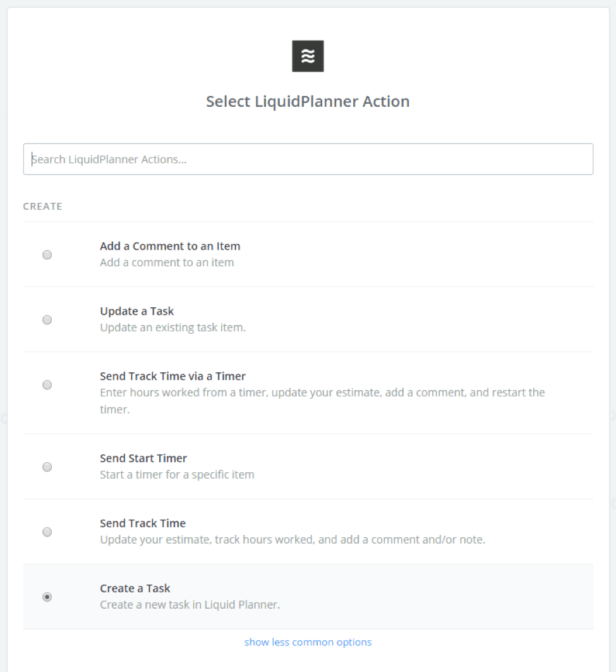Click the LiquidPlanner wave logo icon
616x672 pixels.
click(x=308, y=56)
